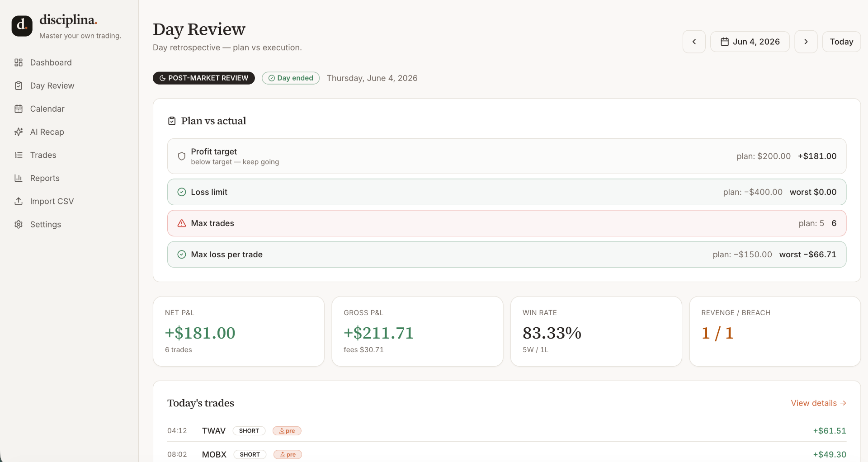Click the REVENGE / BREACH card
Image resolution: width=868 pixels, height=462 pixels.
[775, 331]
